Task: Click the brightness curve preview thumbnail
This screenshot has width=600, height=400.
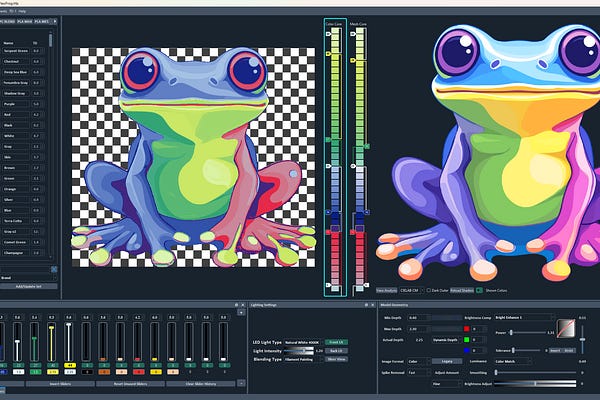Action: click(566, 328)
